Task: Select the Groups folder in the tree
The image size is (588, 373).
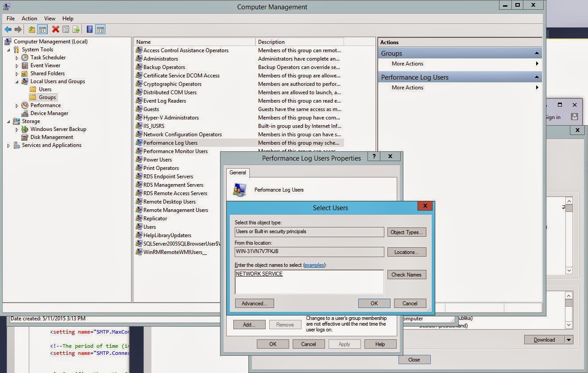Action: pyautogui.click(x=43, y=97)
